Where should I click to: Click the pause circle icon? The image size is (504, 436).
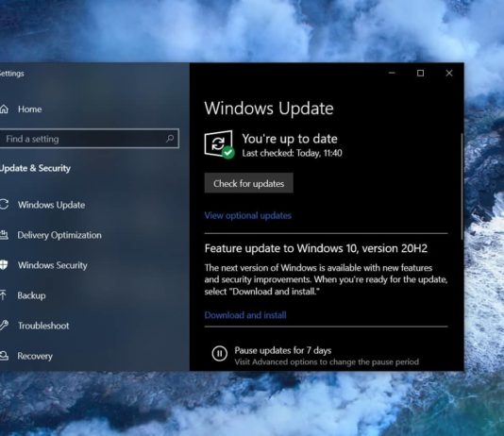point(220,354)
